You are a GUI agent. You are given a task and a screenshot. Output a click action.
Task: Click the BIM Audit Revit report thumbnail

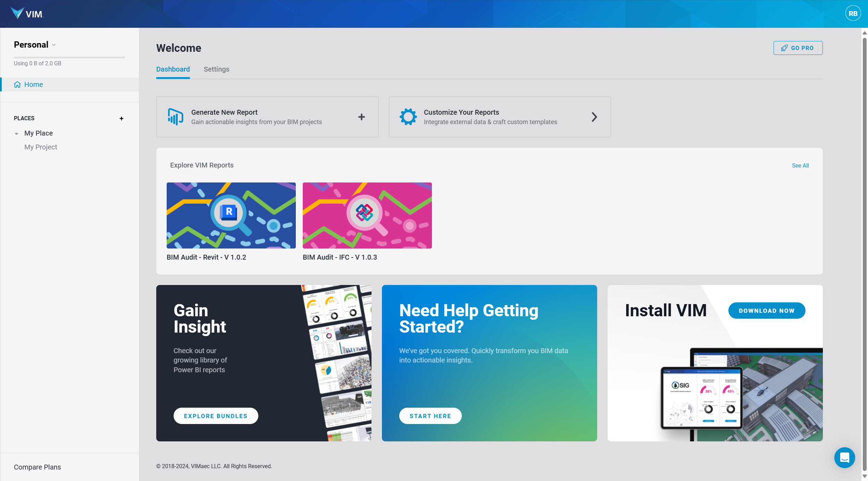click(x=231, y=215)
